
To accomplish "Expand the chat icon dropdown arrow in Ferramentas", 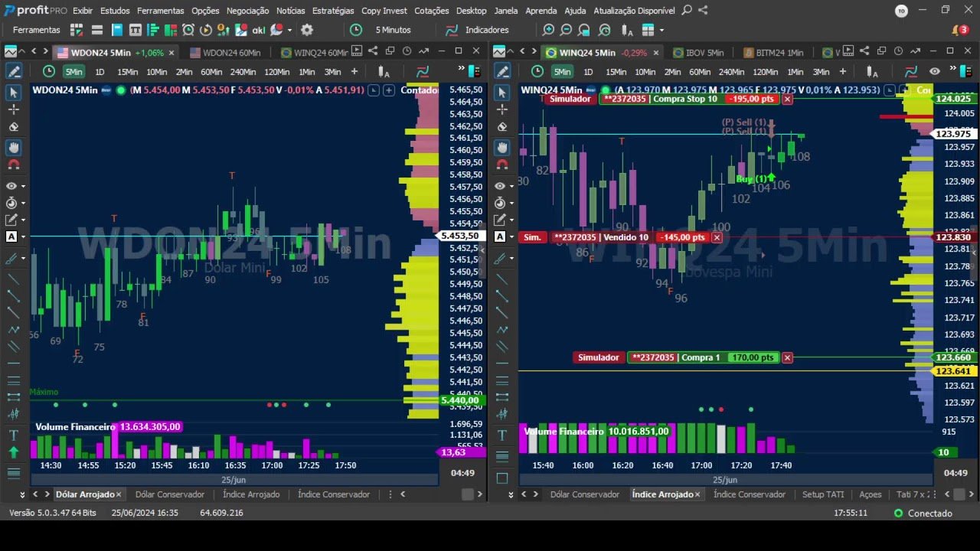I will point(289,31).
